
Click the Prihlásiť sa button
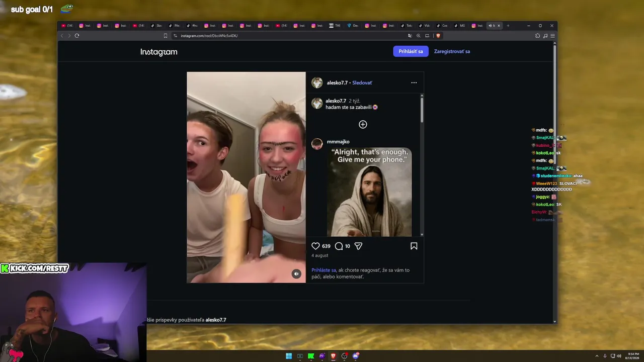[x=411, y=51]
